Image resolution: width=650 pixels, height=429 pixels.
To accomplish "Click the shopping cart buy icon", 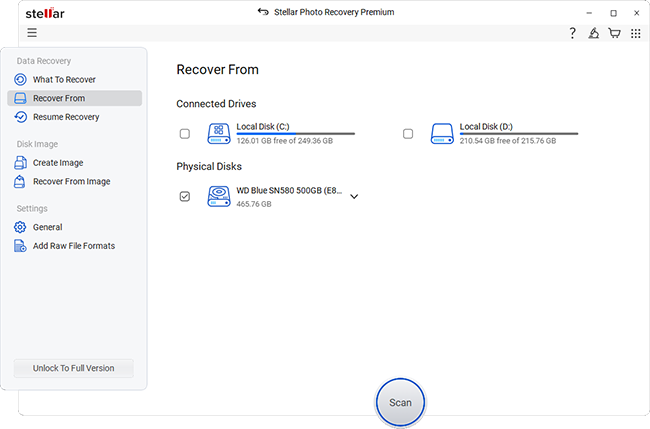I will [x=614, y=33].
